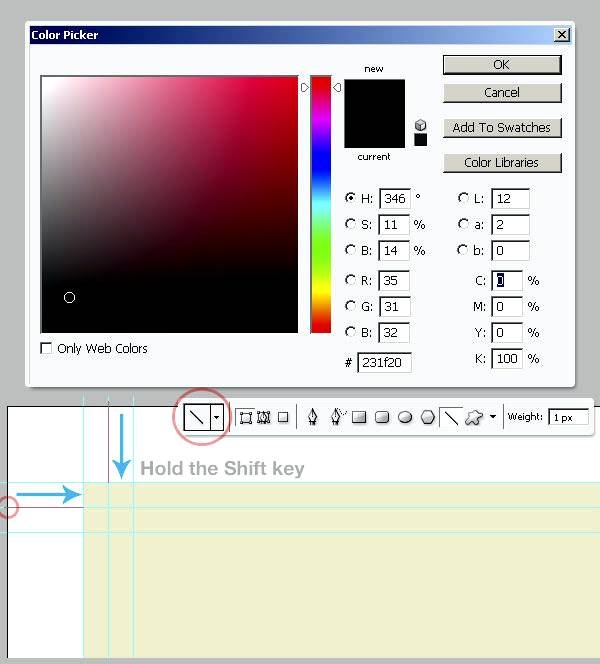Select the B blue radio button
The image size is (600, 664).
click(x=350, y=332)
